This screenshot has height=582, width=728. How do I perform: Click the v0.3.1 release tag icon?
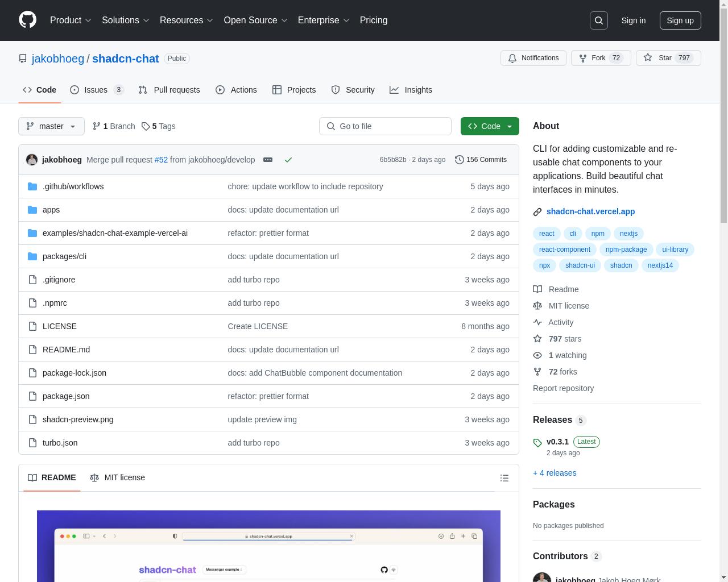click(537, 443)
